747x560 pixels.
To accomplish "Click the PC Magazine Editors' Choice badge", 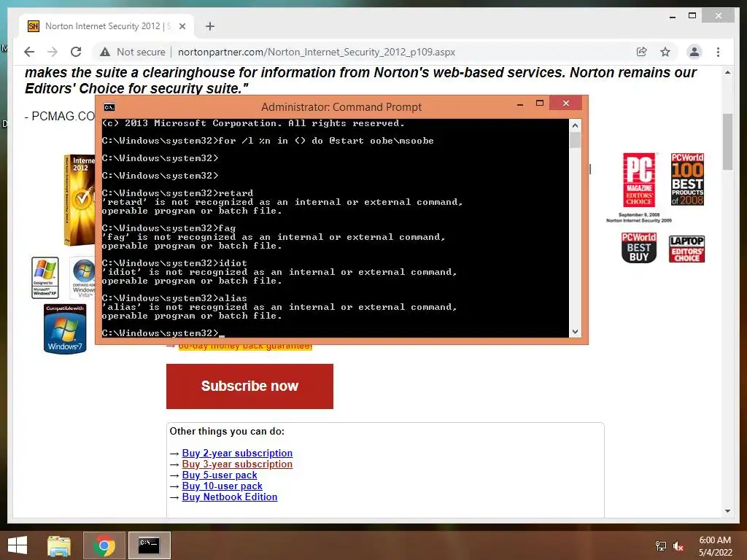I will click(x=639, y=179).
